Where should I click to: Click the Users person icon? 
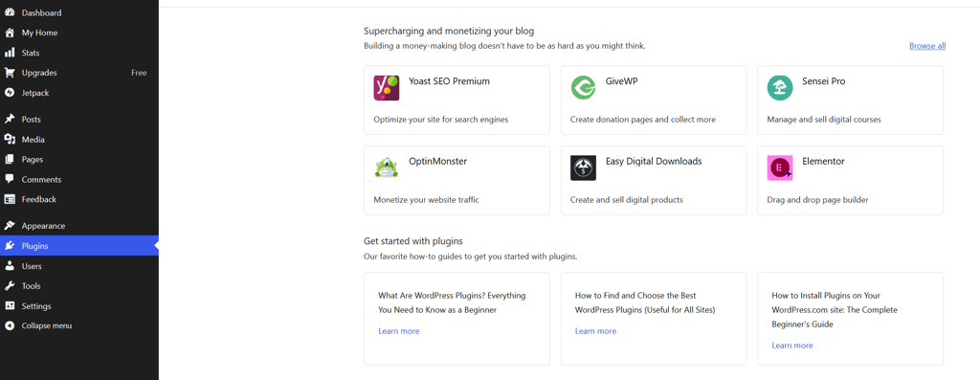(10, 266)
